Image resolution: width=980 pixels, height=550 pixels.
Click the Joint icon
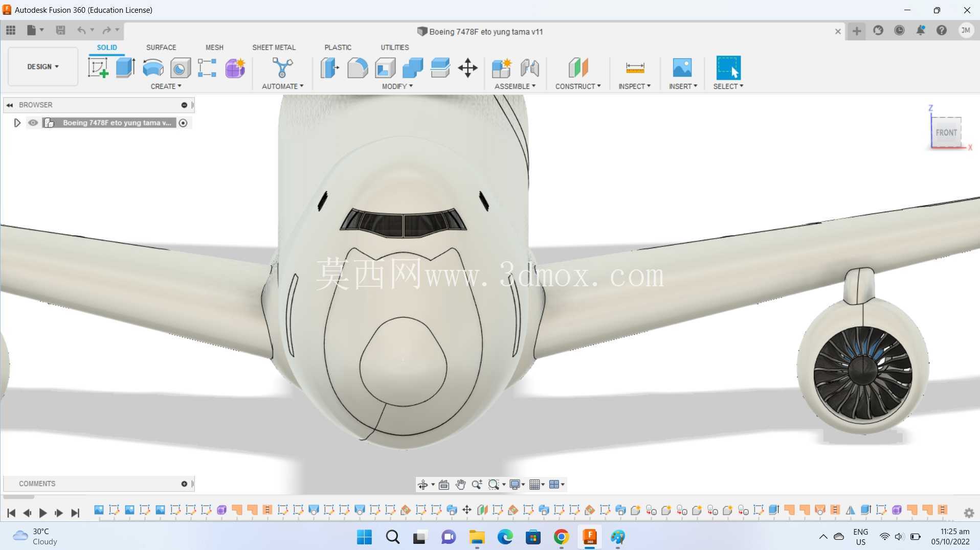pyautogui.click(x=530, y=67)
